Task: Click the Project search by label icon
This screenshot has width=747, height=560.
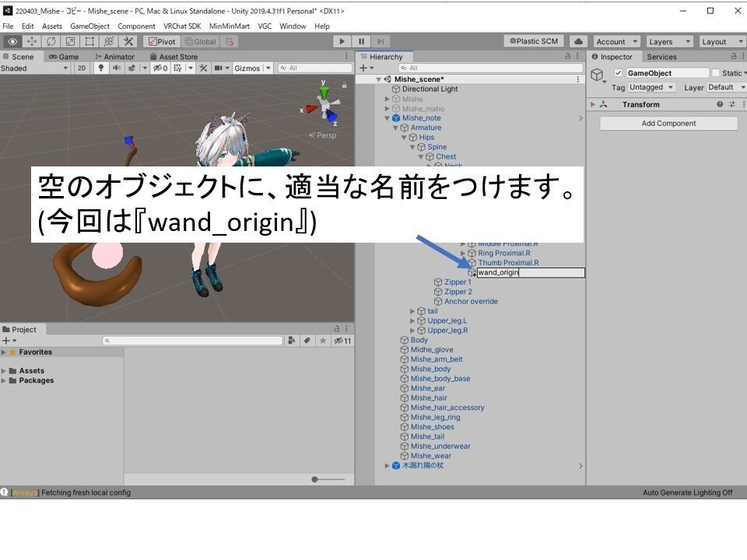Action: click(307, 341)
